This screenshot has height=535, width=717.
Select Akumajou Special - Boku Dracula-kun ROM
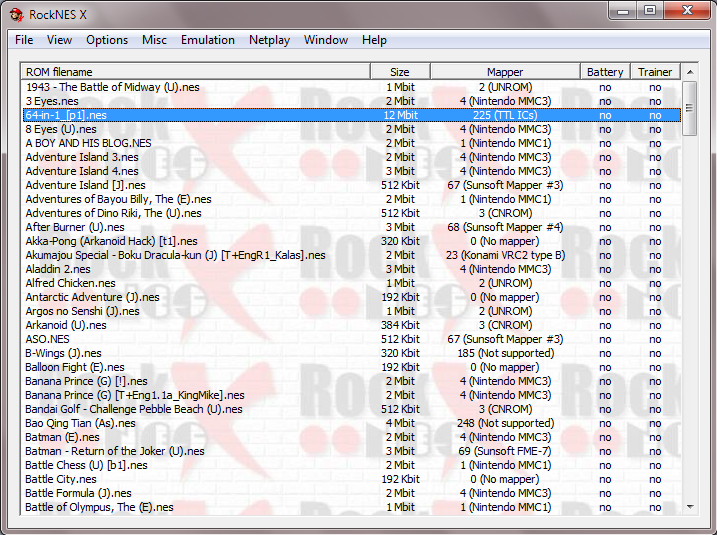[x=176, y=255]
